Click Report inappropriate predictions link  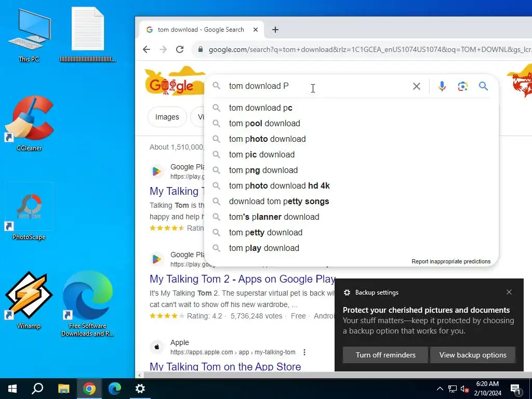pos(451,262)
